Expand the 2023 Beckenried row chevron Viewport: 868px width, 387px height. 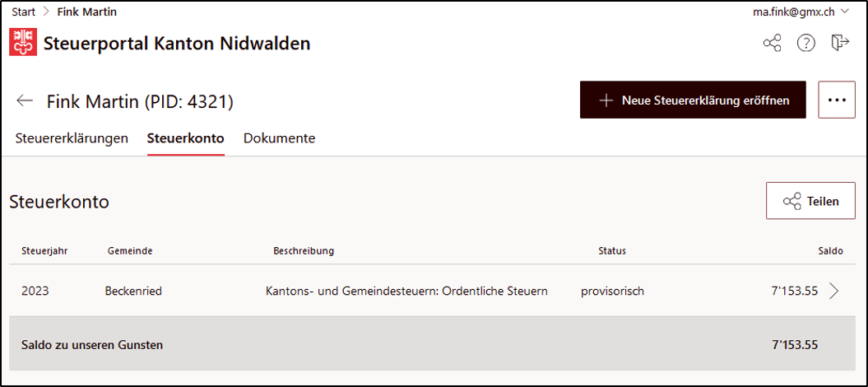(x=834, y=291)
